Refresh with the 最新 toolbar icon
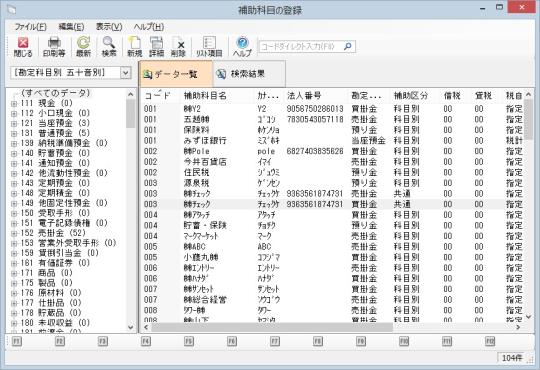The width and height of the screenshot is (540, 370). (x=83, y=47)
